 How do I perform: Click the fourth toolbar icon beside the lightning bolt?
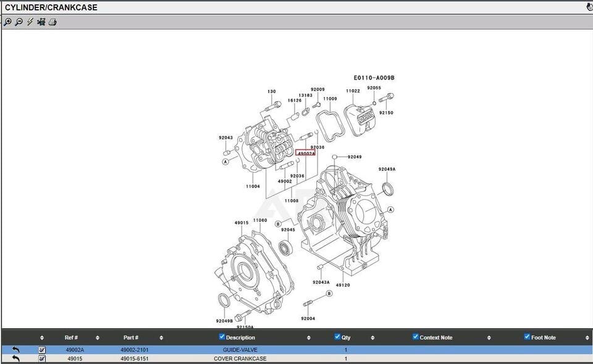pos(41,22)
